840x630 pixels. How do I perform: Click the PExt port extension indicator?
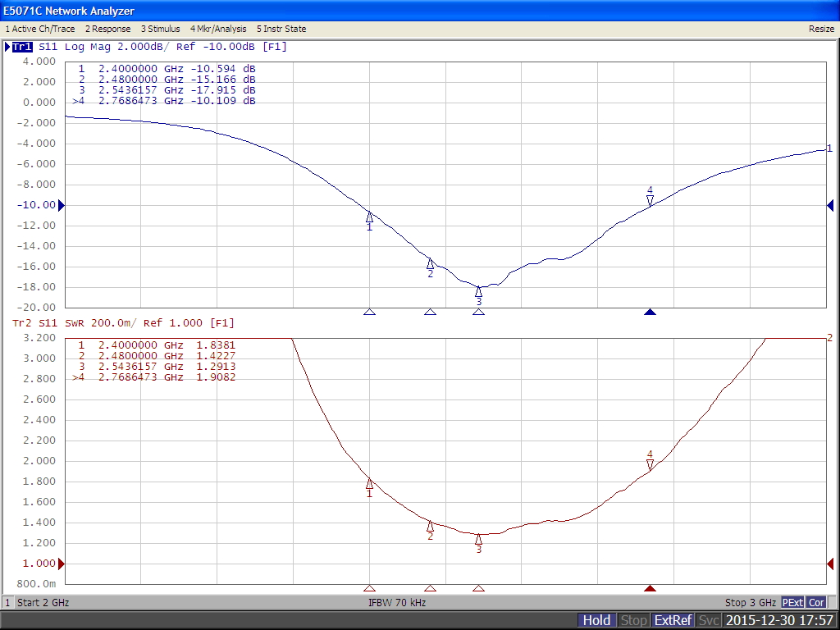tap(792, 603)
